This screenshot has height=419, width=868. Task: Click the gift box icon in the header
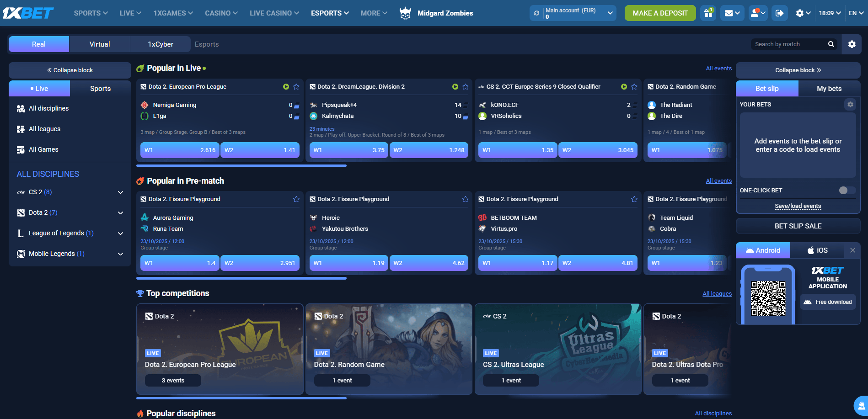pyautogui.click(x=708, y=13)
